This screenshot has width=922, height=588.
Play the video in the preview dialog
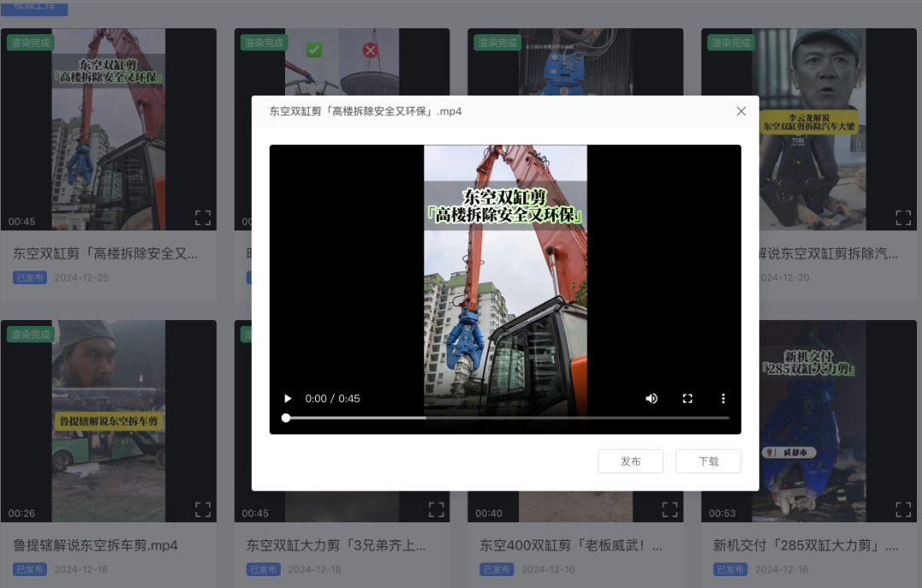[288, 399]
